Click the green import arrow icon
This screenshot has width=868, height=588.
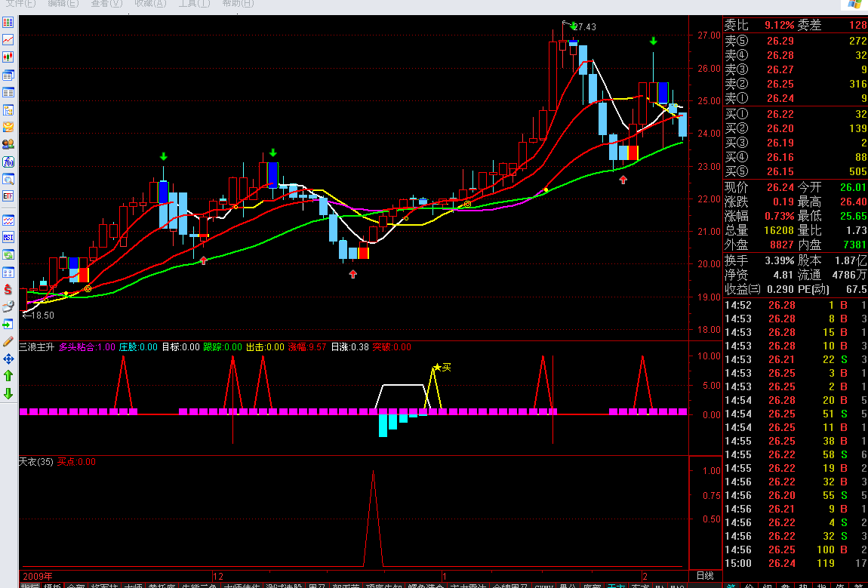pyautogui.click(x=8, y=324)
